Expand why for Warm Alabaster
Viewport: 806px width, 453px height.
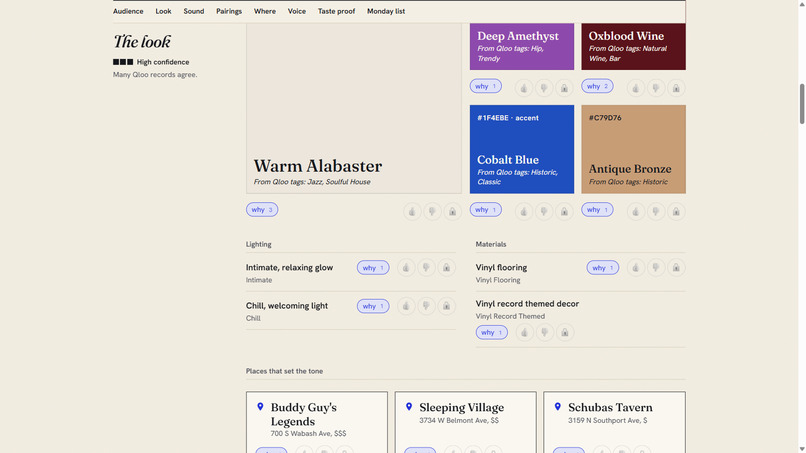click(x=262, y=210)
